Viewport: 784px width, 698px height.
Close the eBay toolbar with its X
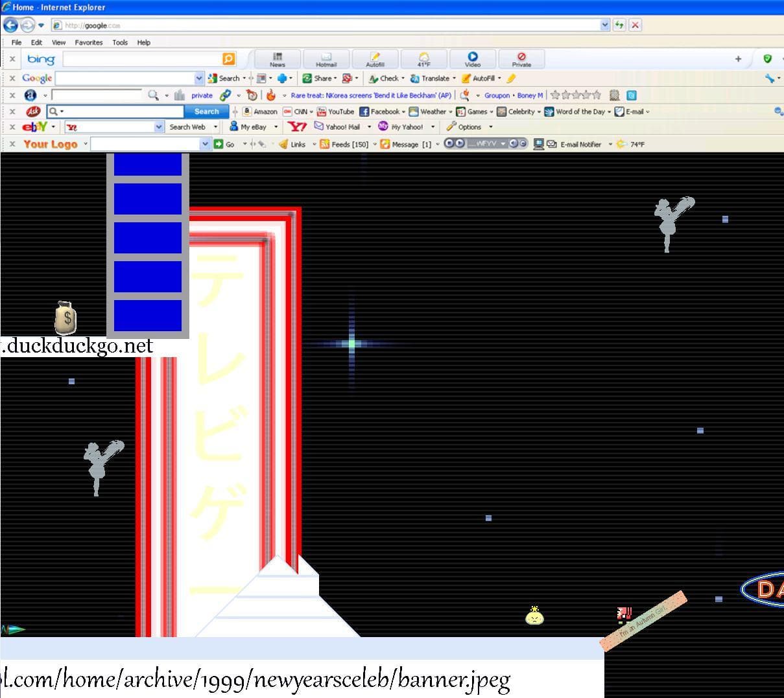tap(12, 127)
